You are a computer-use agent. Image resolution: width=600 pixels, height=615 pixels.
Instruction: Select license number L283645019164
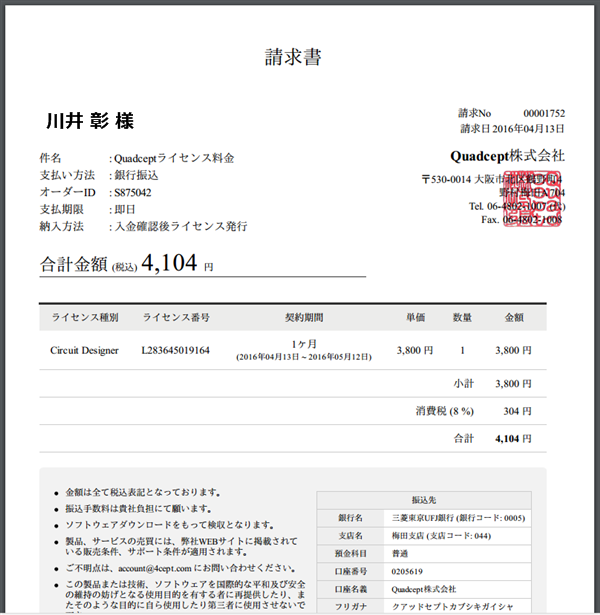point(176,350)
